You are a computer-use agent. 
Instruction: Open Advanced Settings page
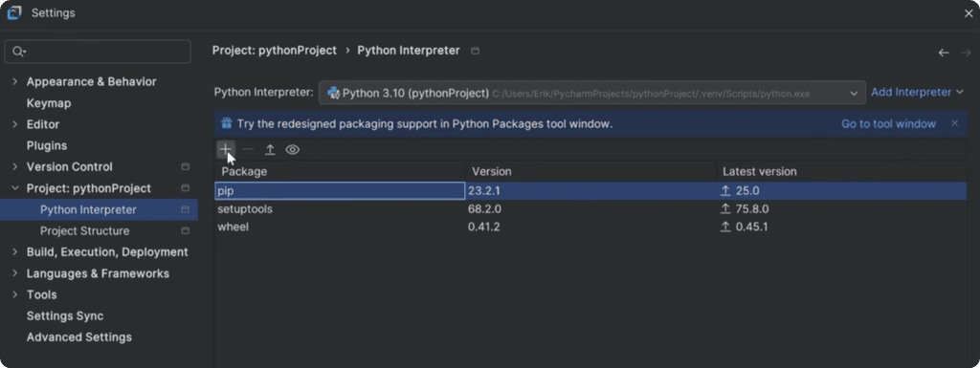pyautogui.click(x=79, y=337)
